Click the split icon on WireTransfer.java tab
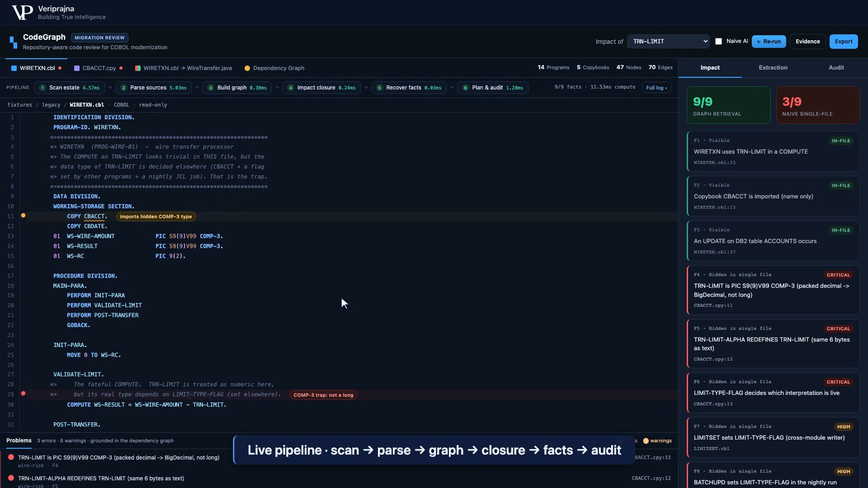This screenshot has width=868, height=488. pos(138,68)
